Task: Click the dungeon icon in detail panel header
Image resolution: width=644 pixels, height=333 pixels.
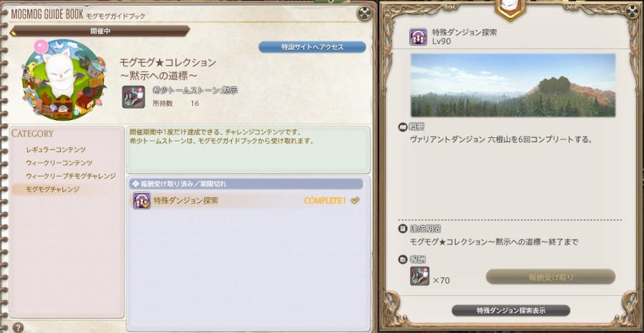Action: [x=418, y=36]
